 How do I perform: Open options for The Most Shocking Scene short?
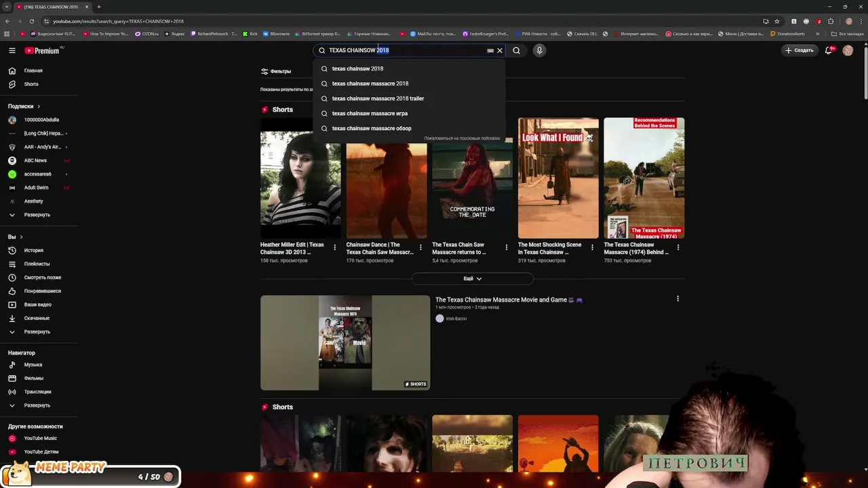592,247
